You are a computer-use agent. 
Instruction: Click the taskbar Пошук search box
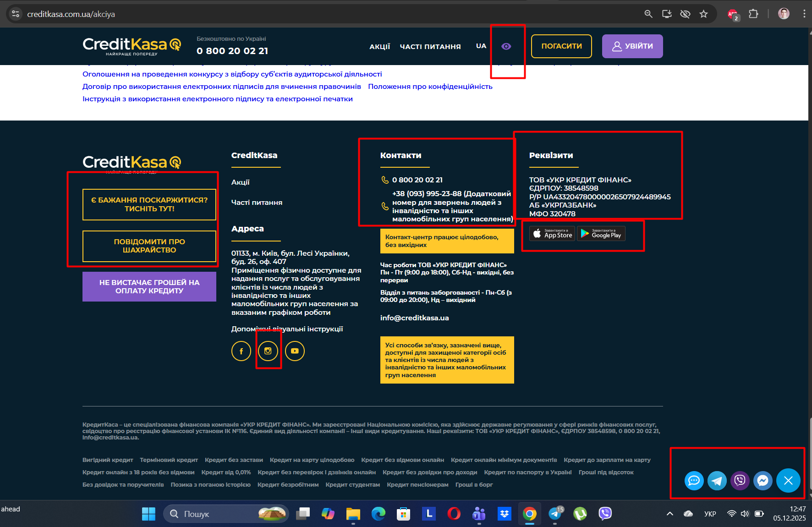[x=226, y=514]
